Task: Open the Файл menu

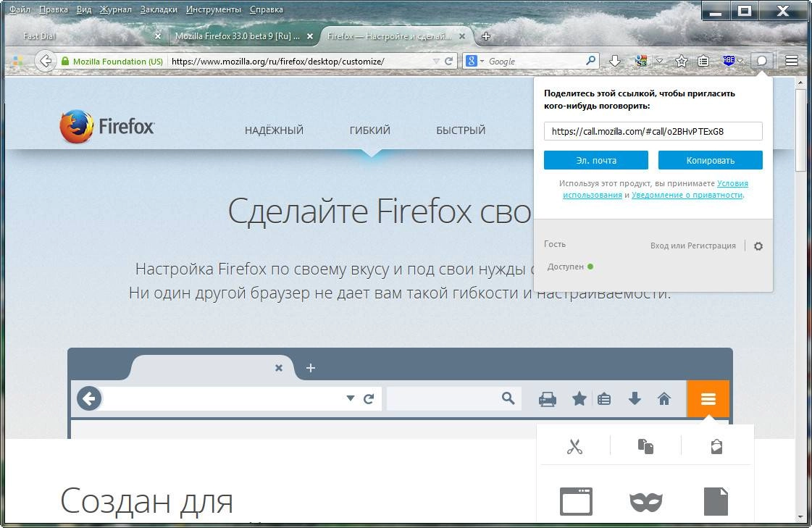Action: (20, 9)
